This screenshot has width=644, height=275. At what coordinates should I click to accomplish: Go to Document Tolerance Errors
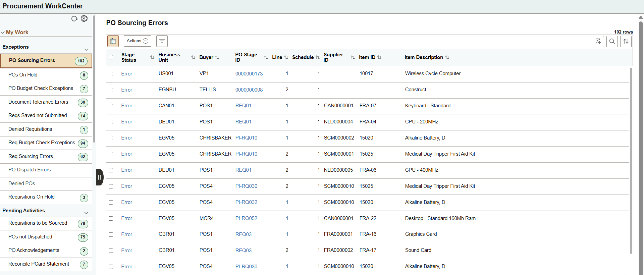[46, 102]
